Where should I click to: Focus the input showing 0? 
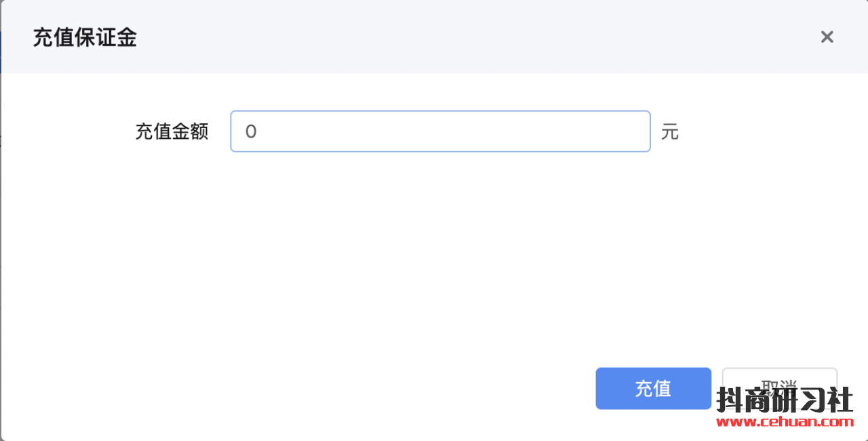[440, 131]
